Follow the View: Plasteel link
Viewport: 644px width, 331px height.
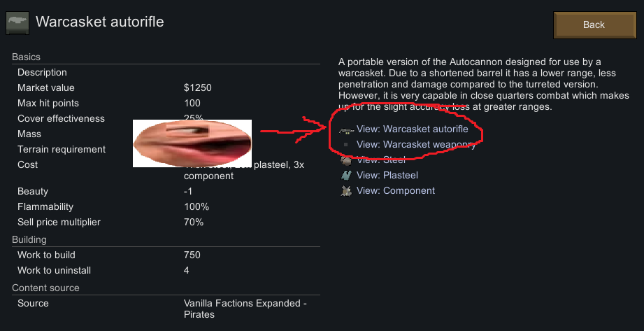pyautogui.click(x=387, y=176)
